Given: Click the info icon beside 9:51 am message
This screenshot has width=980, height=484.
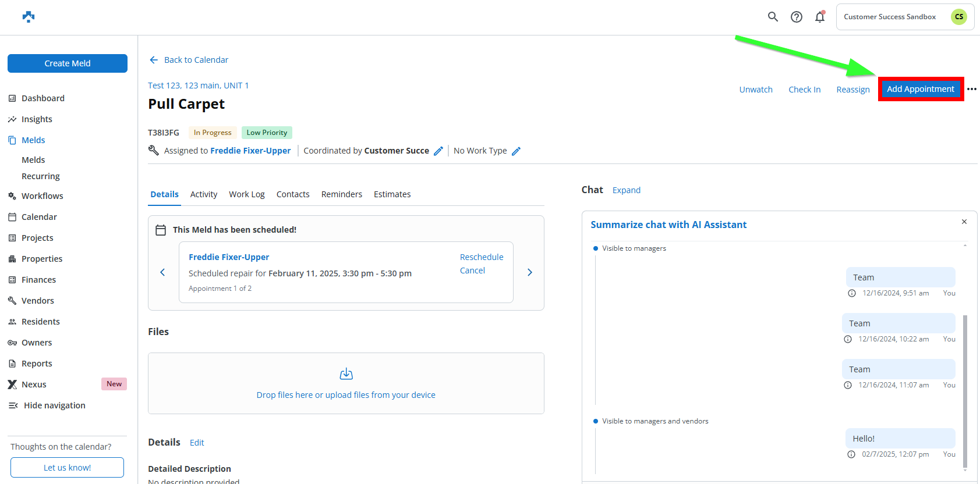Looking at the screenshot, I should click(x=852, y=293).
